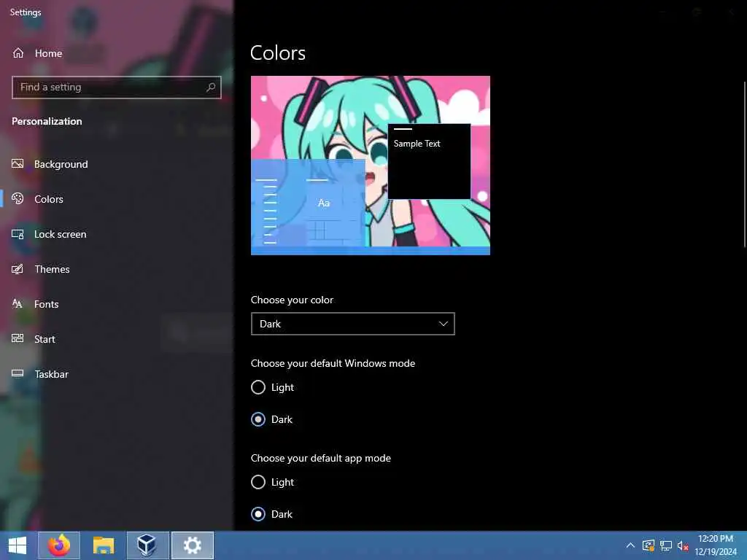Open Windows Start menu button

click(18, 545)
